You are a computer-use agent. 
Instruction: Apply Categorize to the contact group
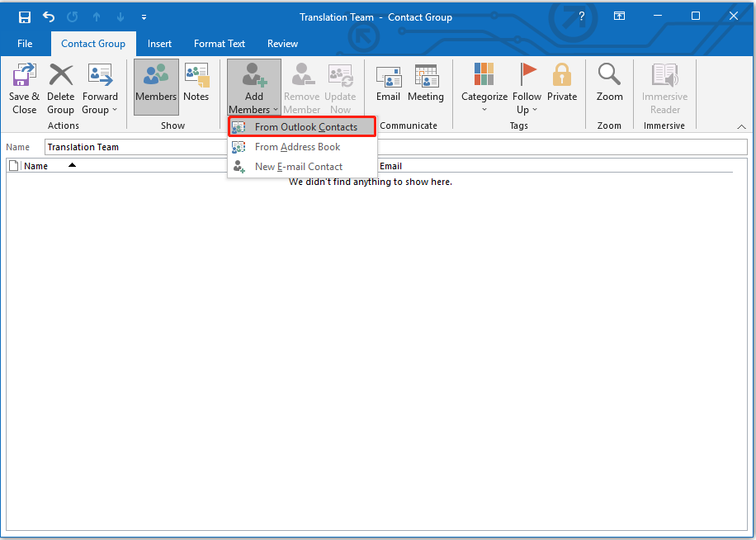coord(484,87)
